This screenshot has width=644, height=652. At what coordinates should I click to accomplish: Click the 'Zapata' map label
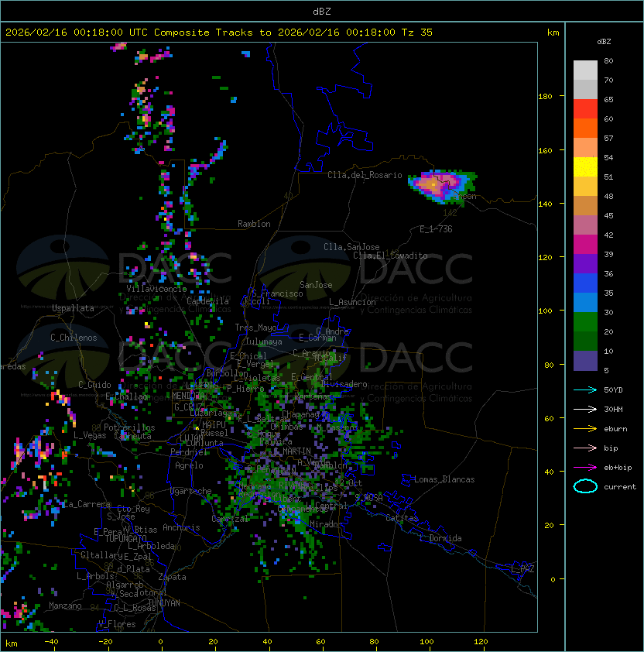pos(172,577)
